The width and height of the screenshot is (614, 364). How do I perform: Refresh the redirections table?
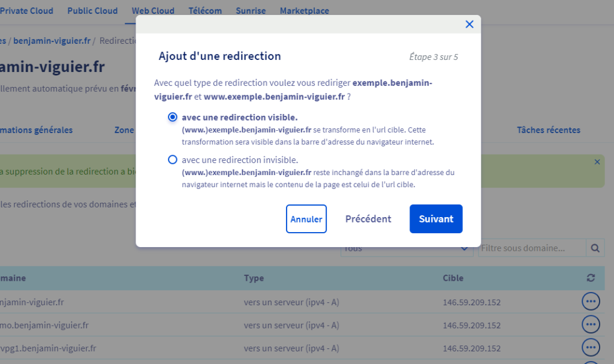pyautogui.click(x=591, y=278)
